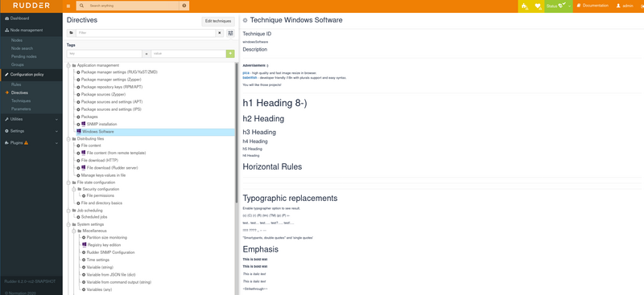
Task: Click gear icon of Package repository keys (RPM/APT)
Action: (78, 87)
